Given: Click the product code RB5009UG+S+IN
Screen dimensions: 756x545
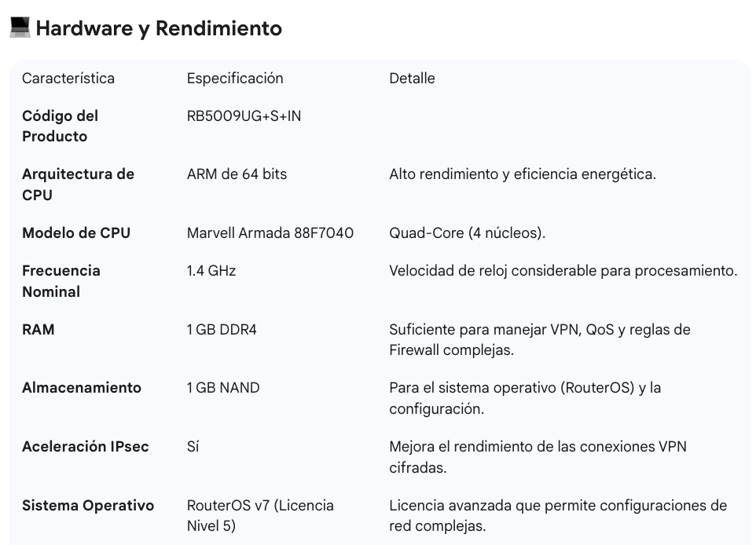Looking at the screenshot, I should [244, 116].
